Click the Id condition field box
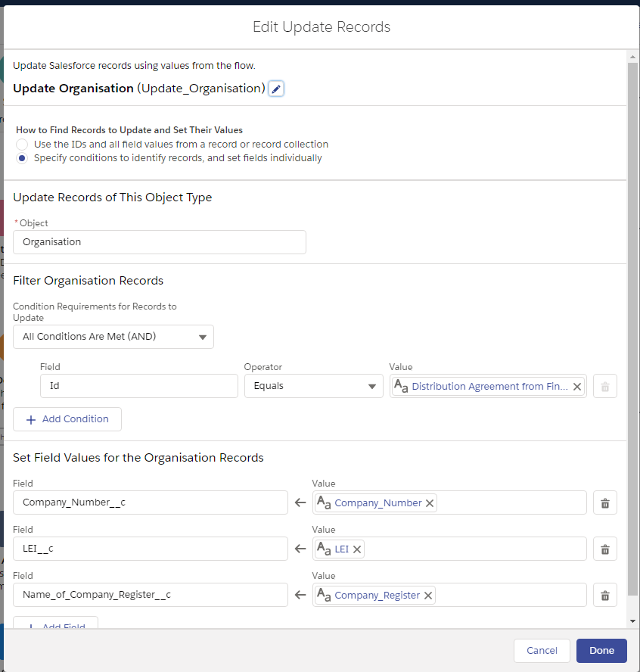The height and width of the screenshot is (672, 640). coord(139,386)
